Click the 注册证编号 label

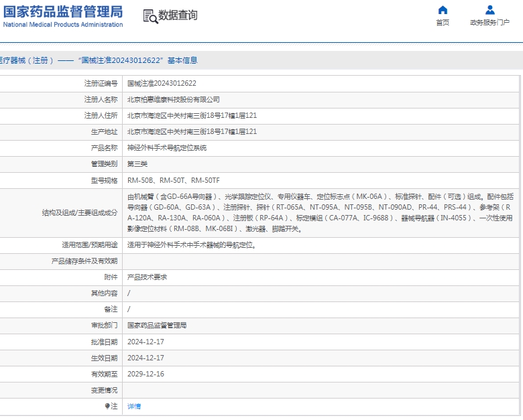(101, 83)
